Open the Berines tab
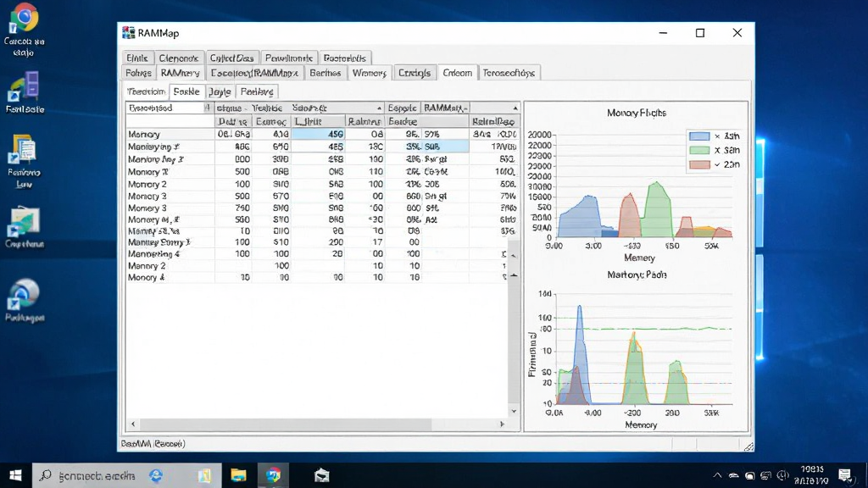868x488 pixels. pos(325,73)
